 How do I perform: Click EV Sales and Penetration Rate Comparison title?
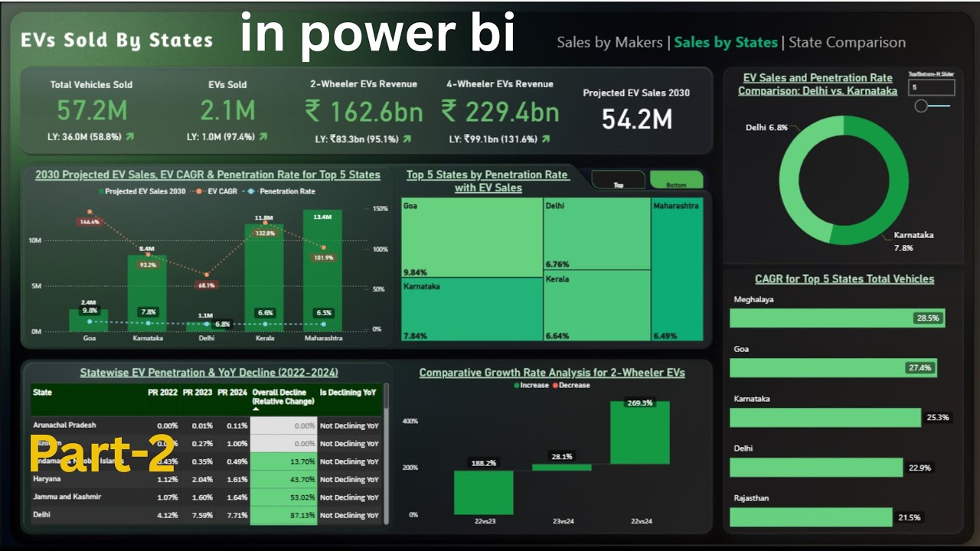[x=818, y=84]
